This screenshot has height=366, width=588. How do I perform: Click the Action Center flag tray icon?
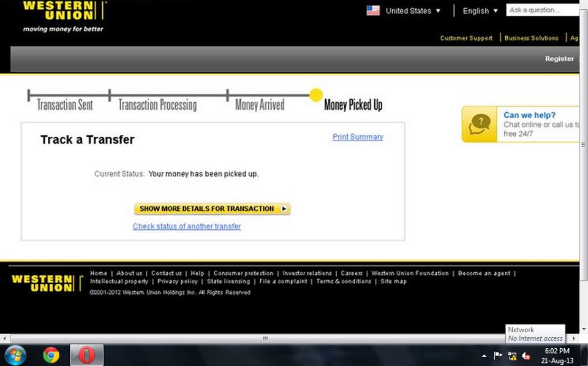(498, 355)
